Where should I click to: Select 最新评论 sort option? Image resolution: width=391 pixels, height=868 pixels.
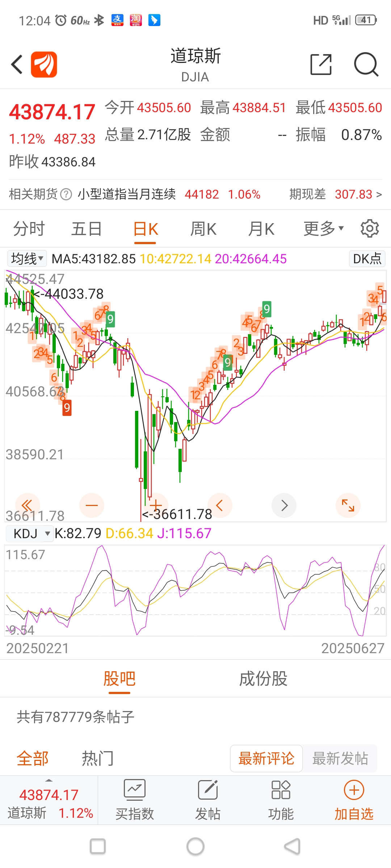266,758
